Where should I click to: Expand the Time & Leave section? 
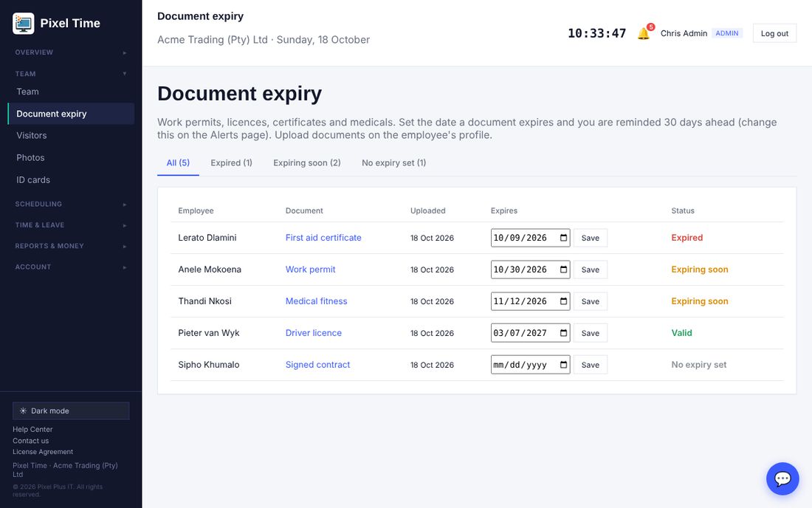pyautogui.click(x=71, y=224)
